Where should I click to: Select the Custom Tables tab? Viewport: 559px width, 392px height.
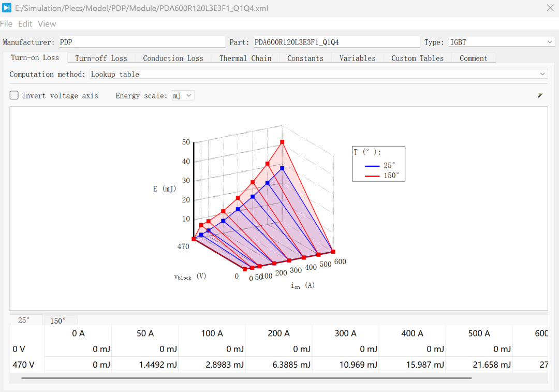pos(418,58)
